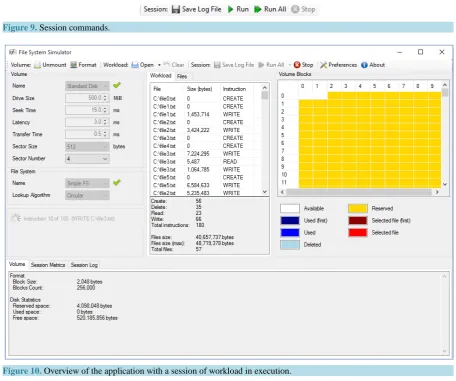The image size is (456, 381).
Task: Click the Deleted light blue legend swatch
Action: (290, 244)
